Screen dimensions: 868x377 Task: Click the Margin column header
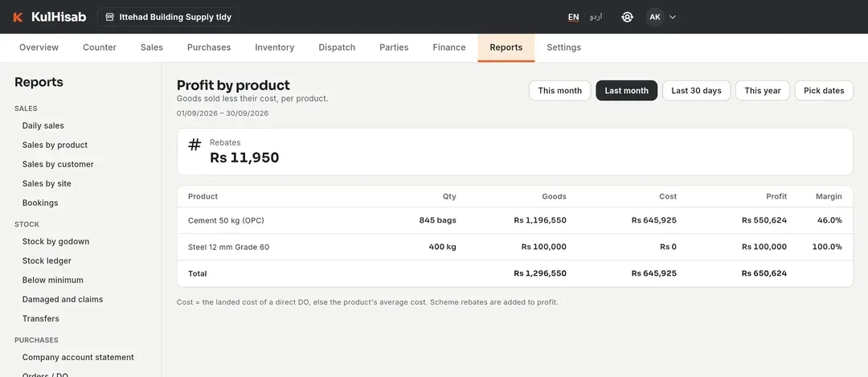pyautogui.click(x=829, y=196)
